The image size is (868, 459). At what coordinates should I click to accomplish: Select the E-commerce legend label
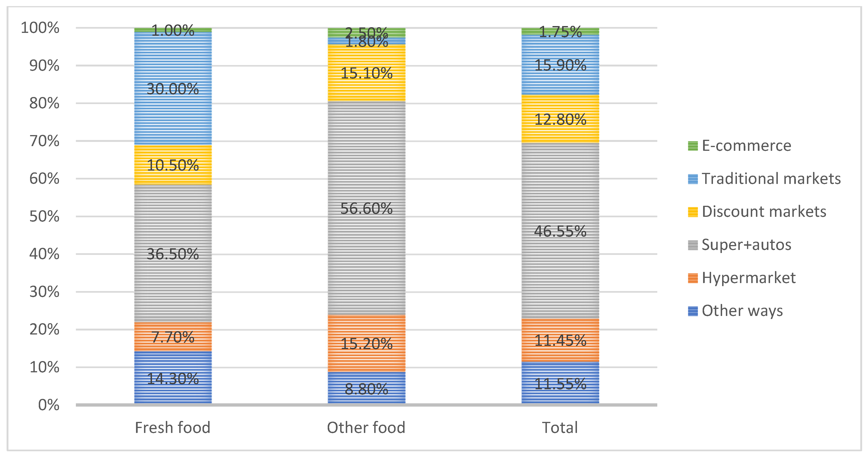pyautogui.click(x=746, y=146)
